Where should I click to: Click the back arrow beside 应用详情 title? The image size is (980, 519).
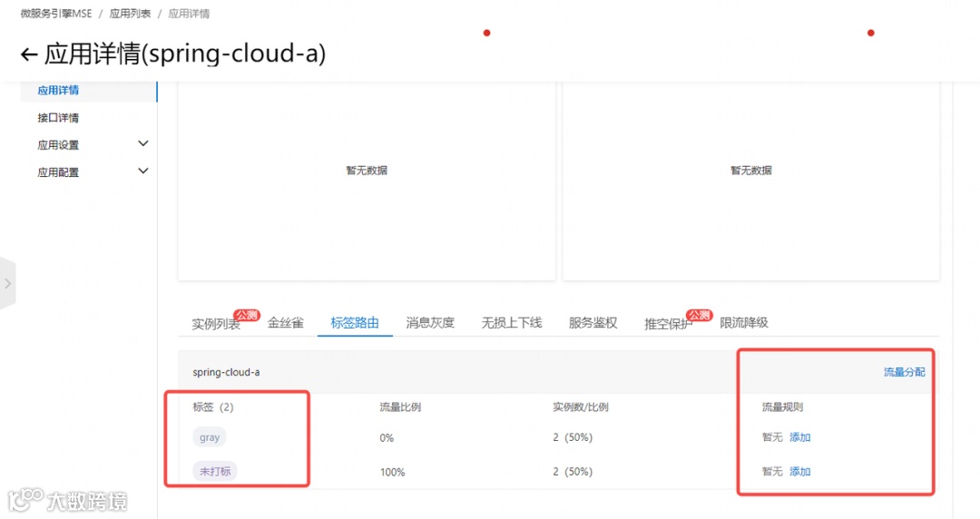(29, 54)
